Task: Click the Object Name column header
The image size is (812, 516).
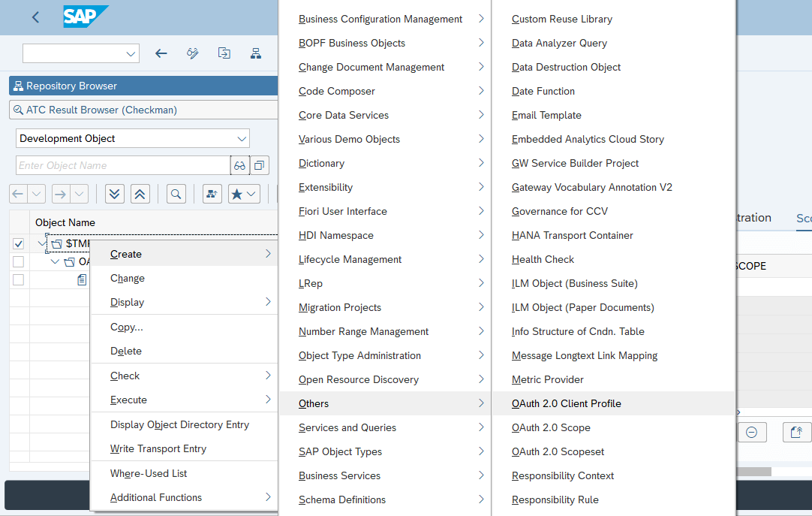Action: [154, 222]
